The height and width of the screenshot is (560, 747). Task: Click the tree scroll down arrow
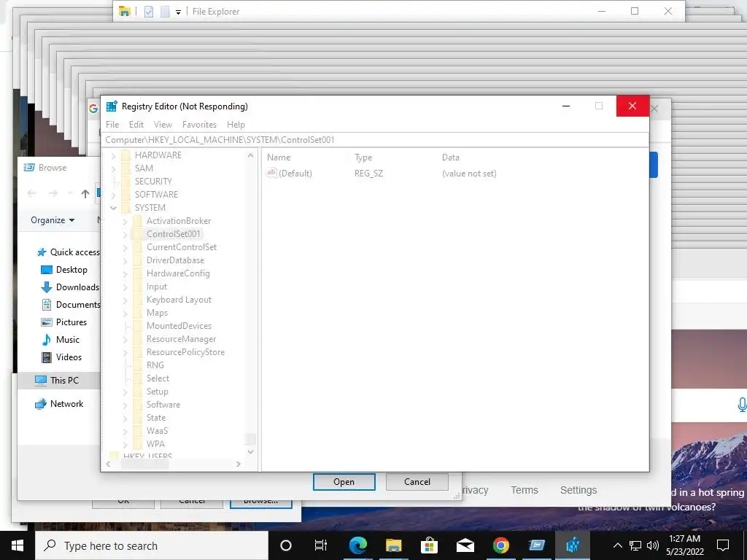pyautogui.click(x=251, y=451)
